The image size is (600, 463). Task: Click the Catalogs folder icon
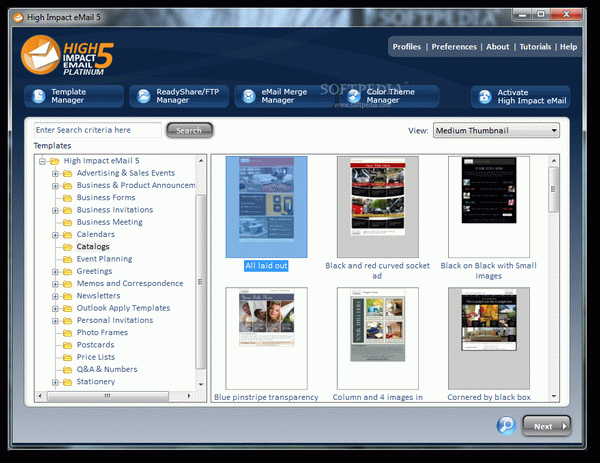point(67,247)
